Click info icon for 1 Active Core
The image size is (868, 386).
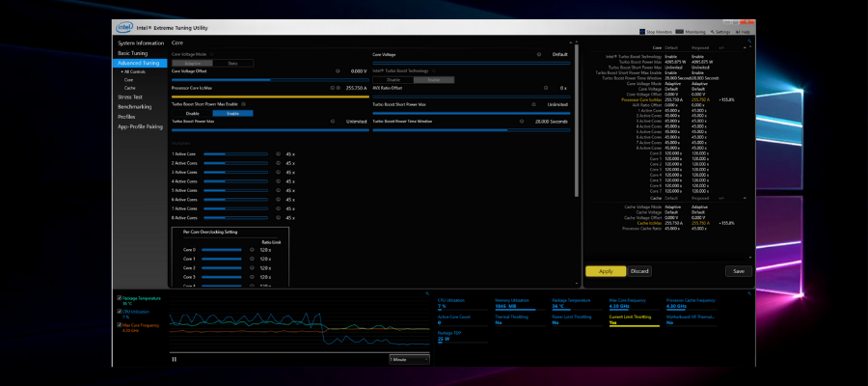(278, 154)
